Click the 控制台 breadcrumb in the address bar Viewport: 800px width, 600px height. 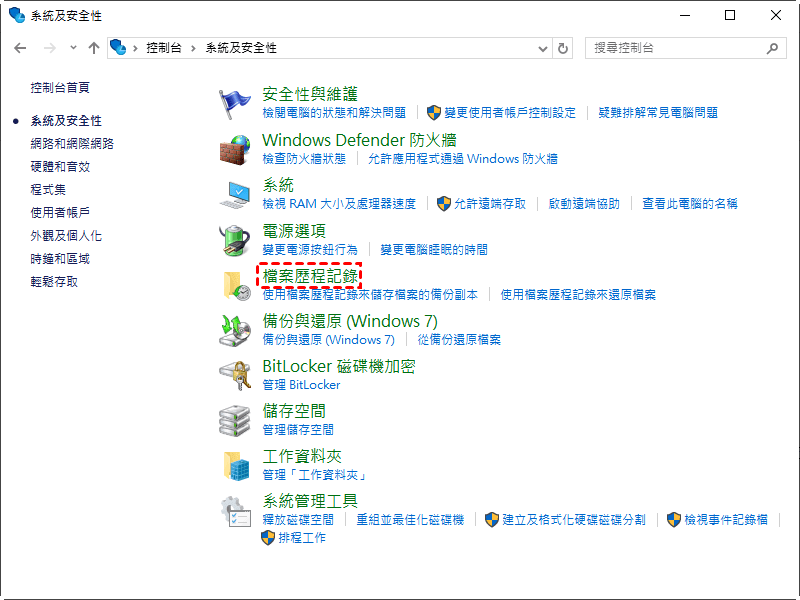click(164, 48)
